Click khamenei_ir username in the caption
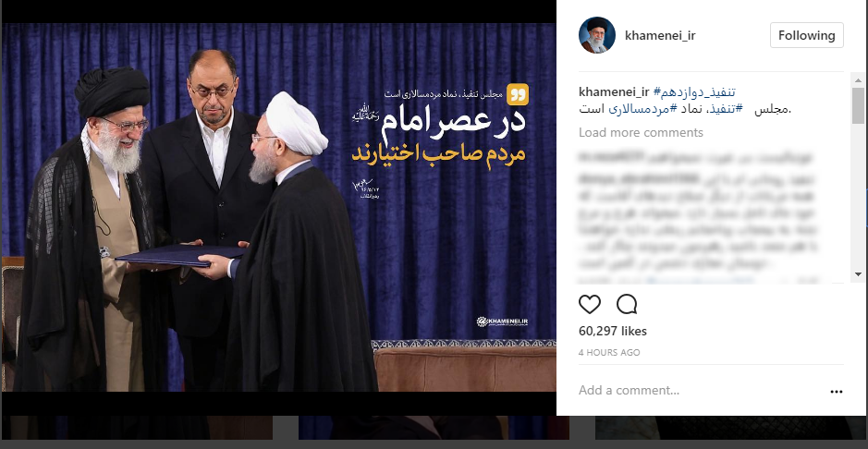 614,91
